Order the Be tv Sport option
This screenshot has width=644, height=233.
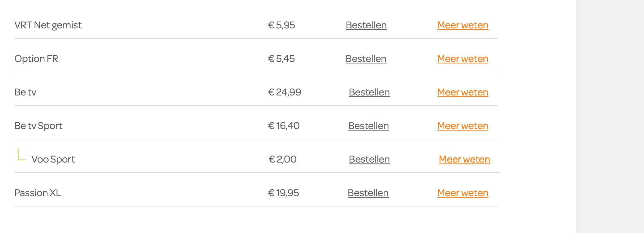click(x=368, y=126)
